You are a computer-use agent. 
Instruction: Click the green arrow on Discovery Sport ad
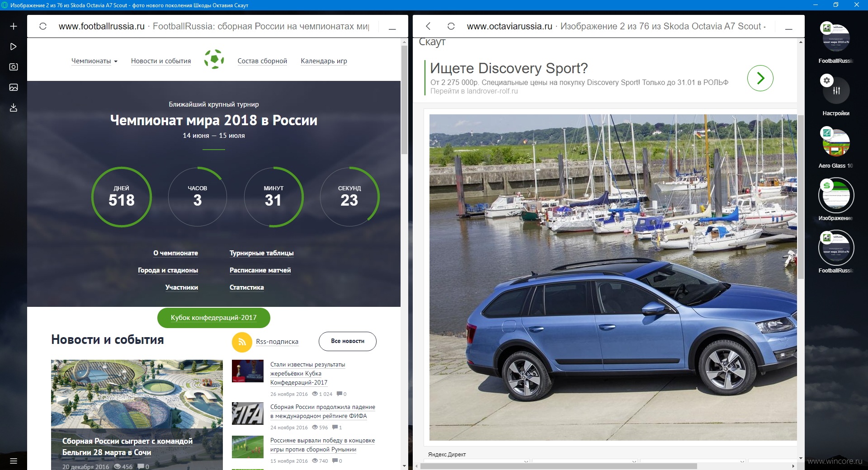[x=760, y=78]
